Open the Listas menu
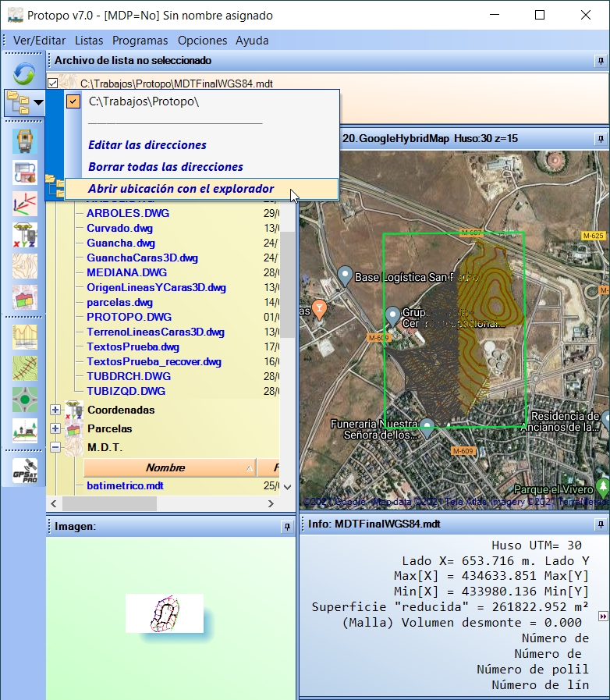This screenshot has width=610, height=700. (x=89, y=41)
